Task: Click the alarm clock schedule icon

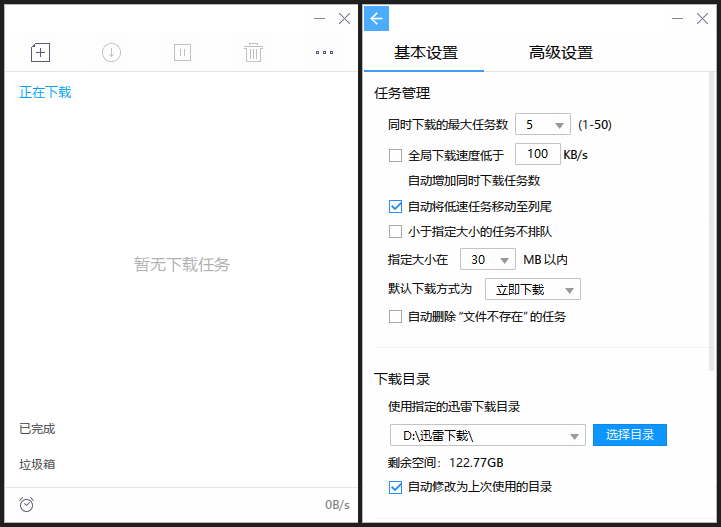Action: pyautogui.click(x=27, y=504)
